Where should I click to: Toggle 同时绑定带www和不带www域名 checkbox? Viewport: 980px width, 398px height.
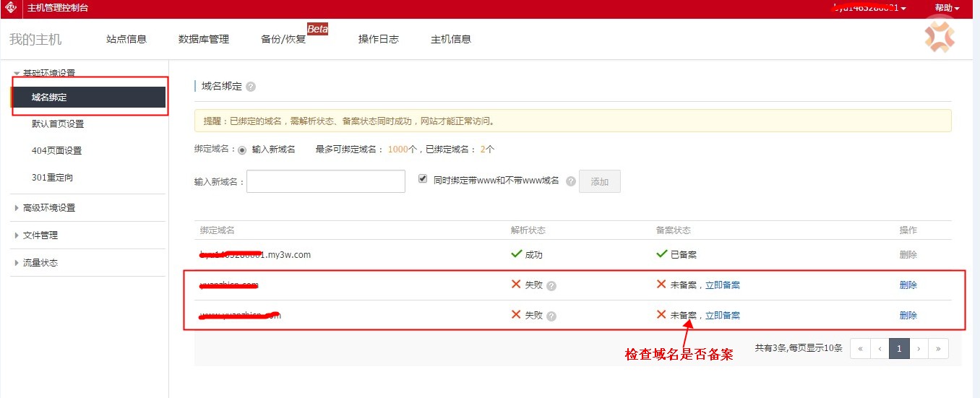[x=423, y=178]
